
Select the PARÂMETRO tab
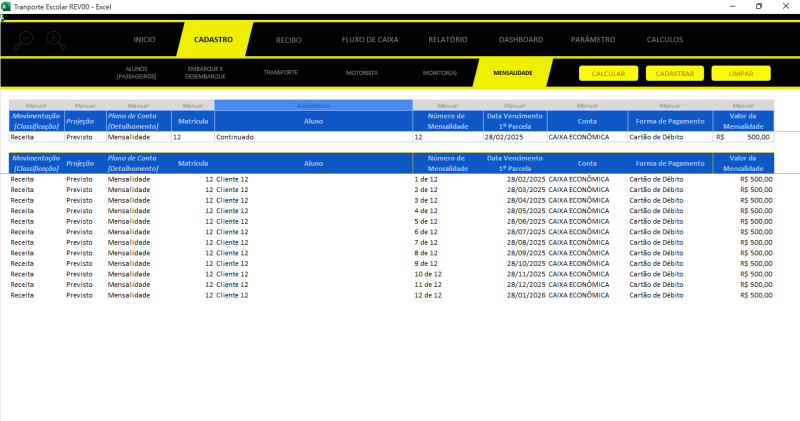coord(593,40)
